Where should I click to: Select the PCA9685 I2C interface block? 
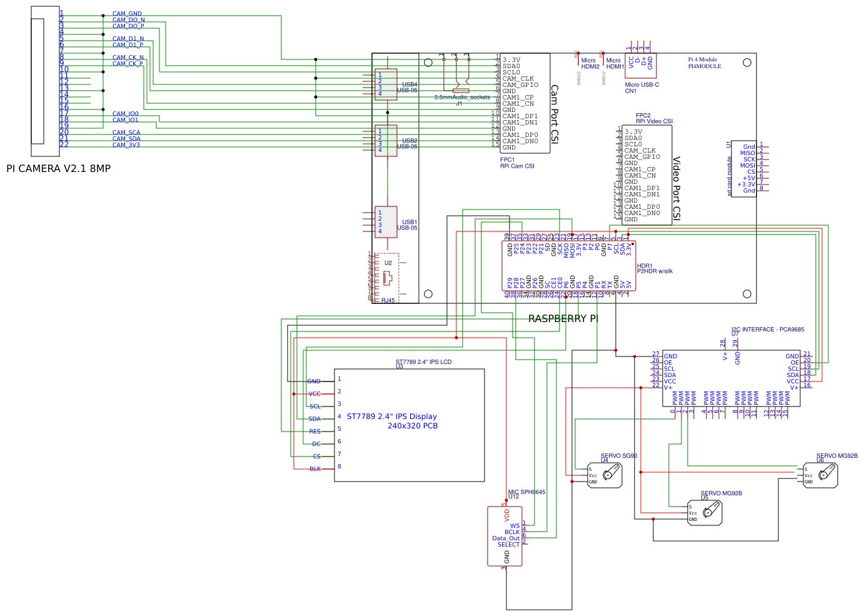[732, 378]
